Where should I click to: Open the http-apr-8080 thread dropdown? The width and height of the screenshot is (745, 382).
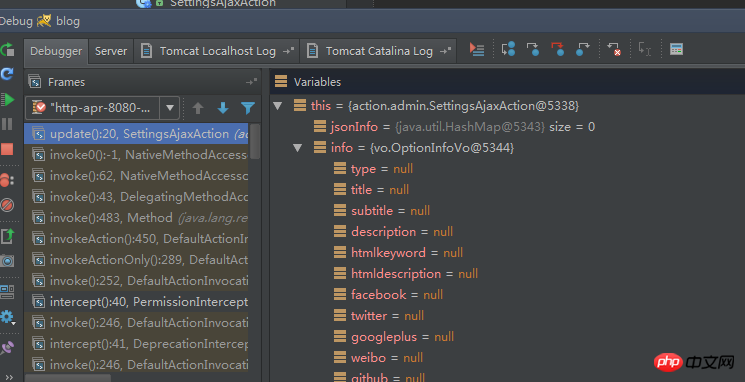pos(103,108)
